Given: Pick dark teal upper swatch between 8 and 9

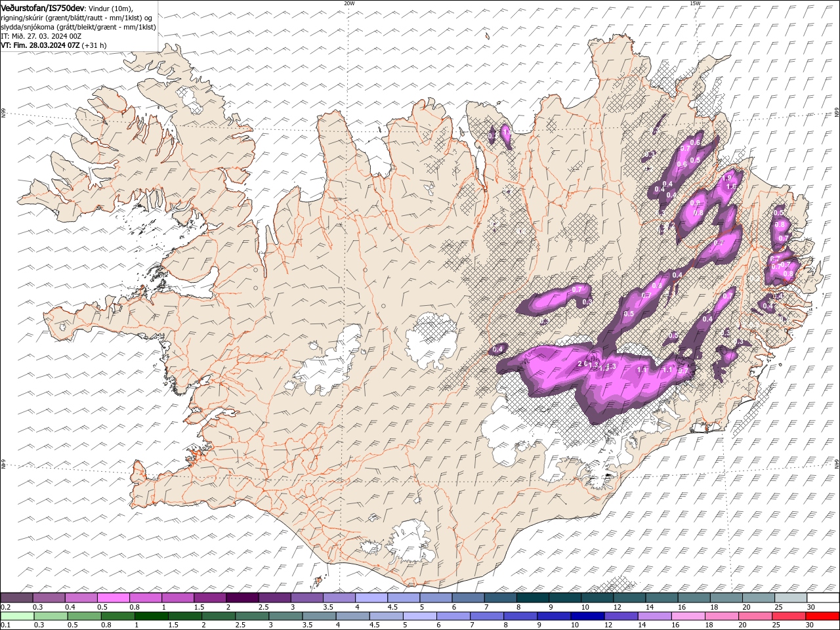Looking at the screenshot, I should tap(533, 598).
